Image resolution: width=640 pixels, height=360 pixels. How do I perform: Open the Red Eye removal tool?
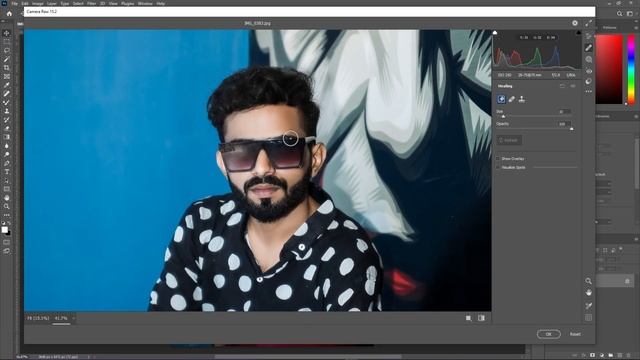point(589,71)
